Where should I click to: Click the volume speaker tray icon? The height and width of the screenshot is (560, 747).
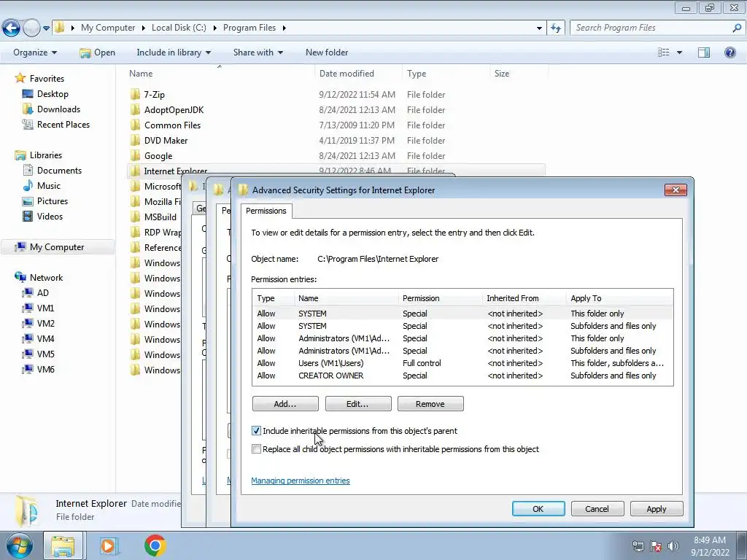point(673,546)
